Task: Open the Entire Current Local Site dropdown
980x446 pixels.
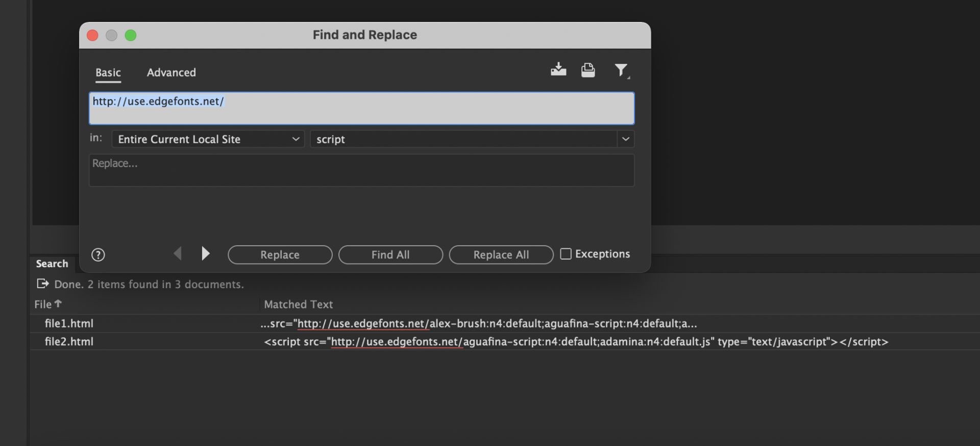Action: point(208,139)
